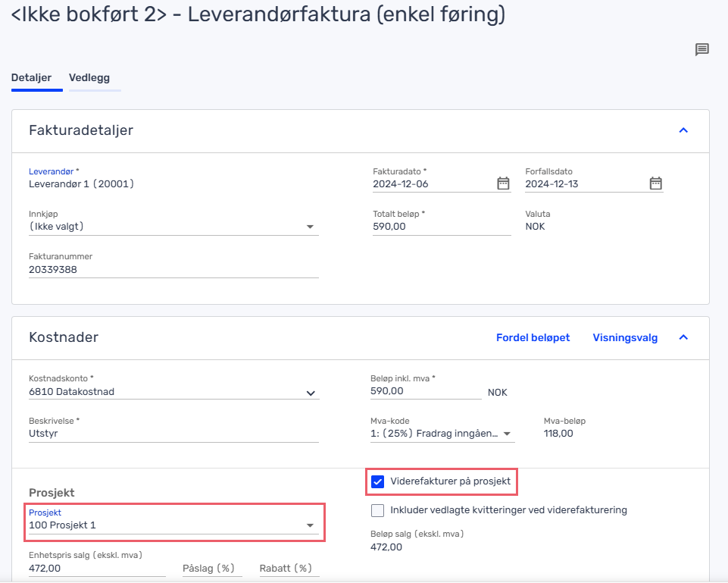728x583 pixels.
Task: Click the Totalt beløp field
Action: point(442,227)
